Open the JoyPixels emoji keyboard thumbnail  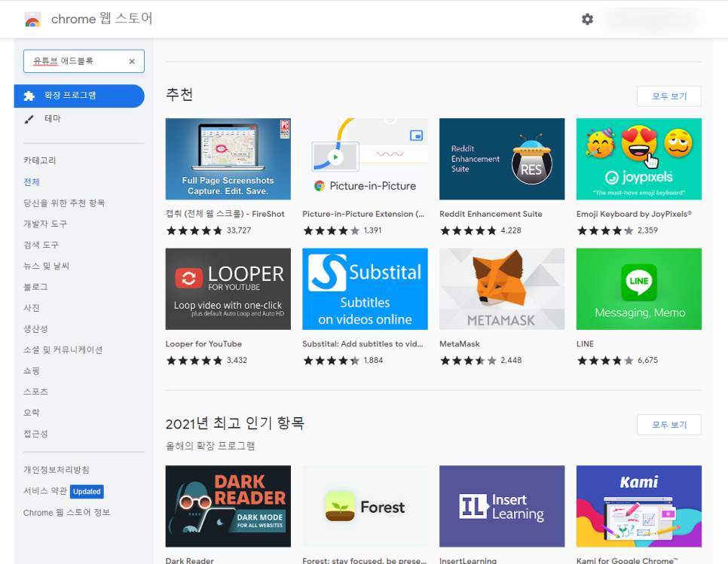pyautogui.click(x=639, y=159)
